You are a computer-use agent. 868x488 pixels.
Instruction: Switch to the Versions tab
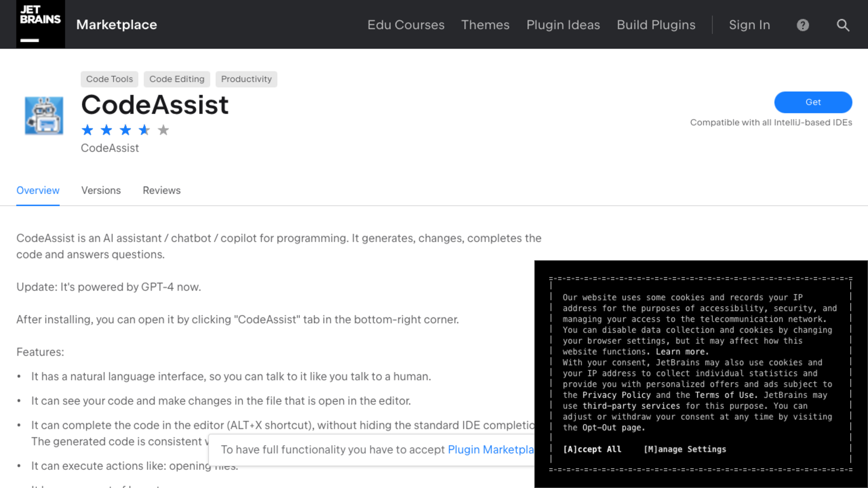101,190
